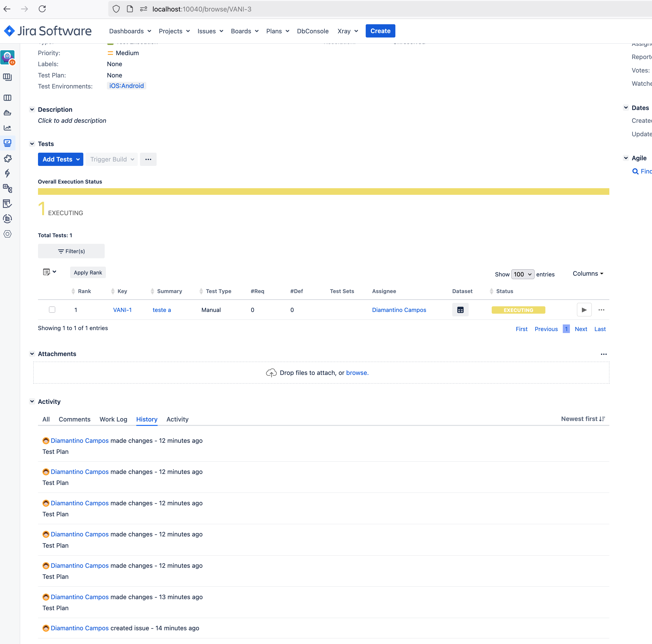Open the releases ship icon in sidebar
Screen dimensions: 652x644
tap(7, 113)
